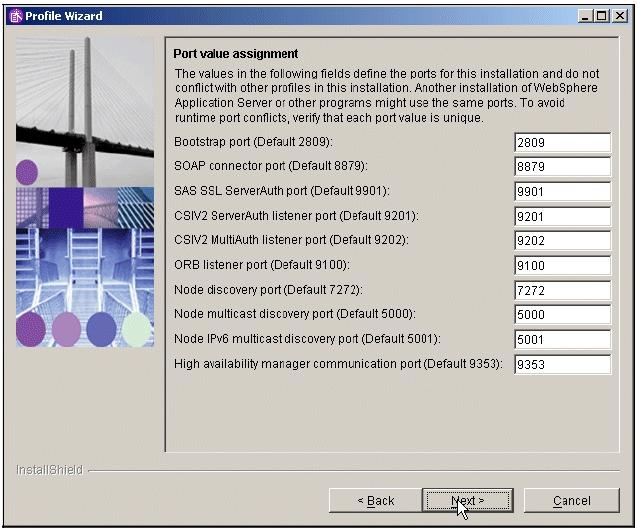This screenshot has height=528, width=637.
Task: Click the Node IPv6 multicast discovery port field
Action: pyautogui.click(x=563, y=339)
